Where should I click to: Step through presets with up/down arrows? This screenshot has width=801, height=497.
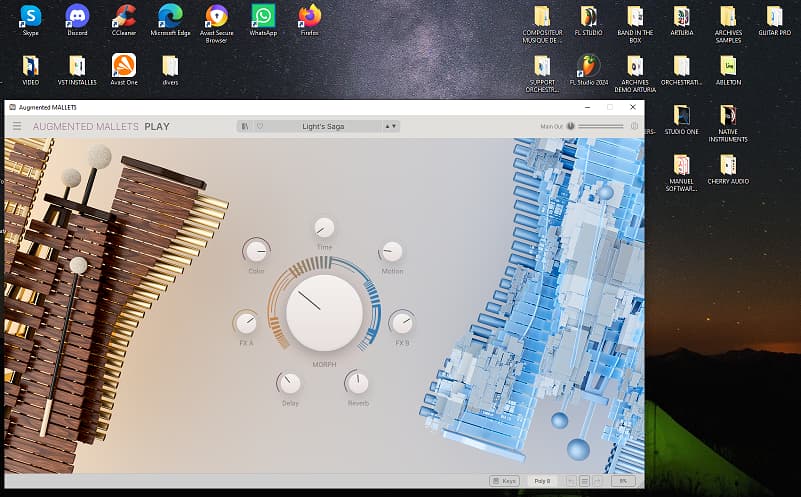(x=390, y=126)
